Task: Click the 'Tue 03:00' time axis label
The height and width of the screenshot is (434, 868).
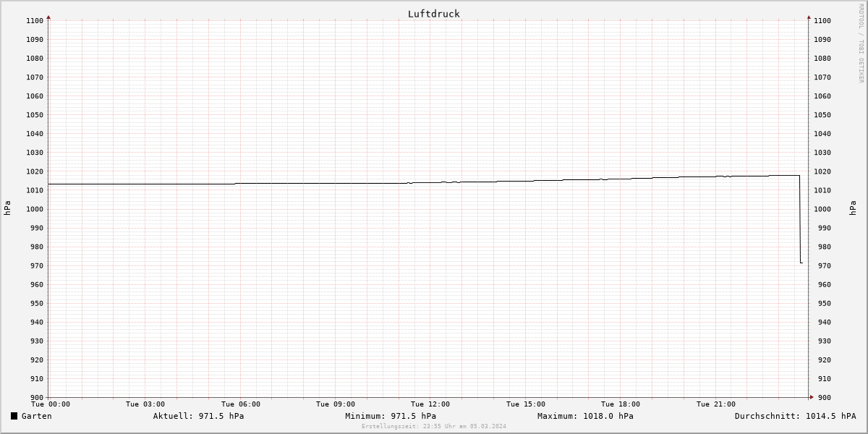Action: (x=145, y=404)
